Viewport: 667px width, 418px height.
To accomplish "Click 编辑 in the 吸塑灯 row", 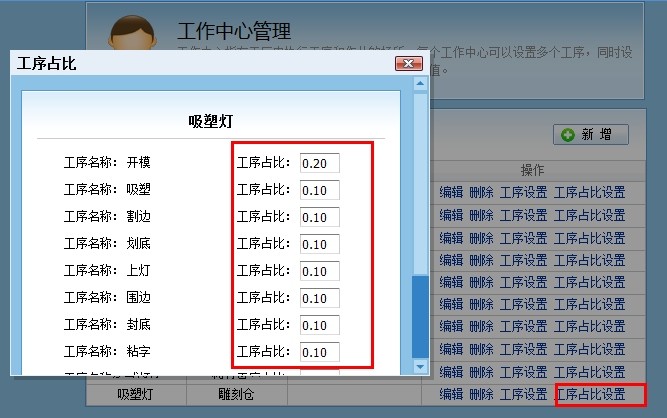I will point(451,395).
